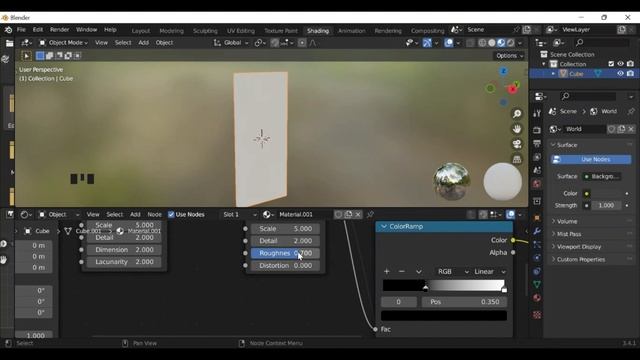Toggle viewport overlays button
The width and height of the screenshot is (640, 360).
(449, 43)
